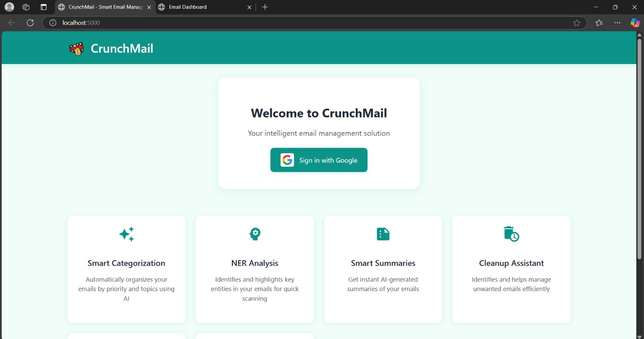Go back with the browser back arrow
Screen dimensions: 644x339
[x=12, y=23]
